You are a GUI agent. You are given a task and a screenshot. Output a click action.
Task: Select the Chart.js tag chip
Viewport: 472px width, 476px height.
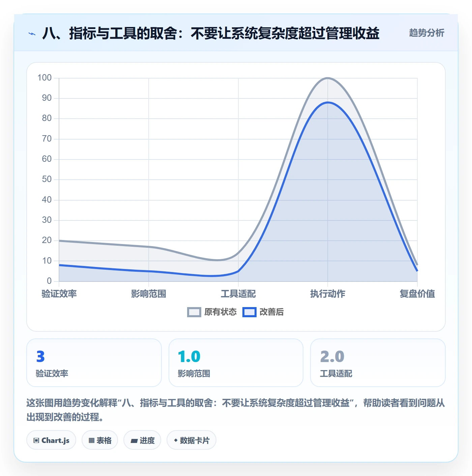tap(51, 440)
